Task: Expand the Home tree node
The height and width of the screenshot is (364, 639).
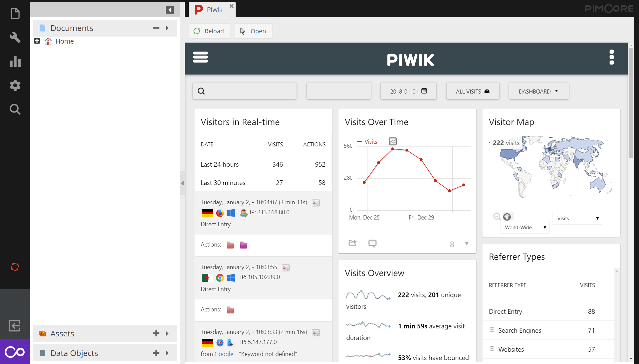Action: 37,41
